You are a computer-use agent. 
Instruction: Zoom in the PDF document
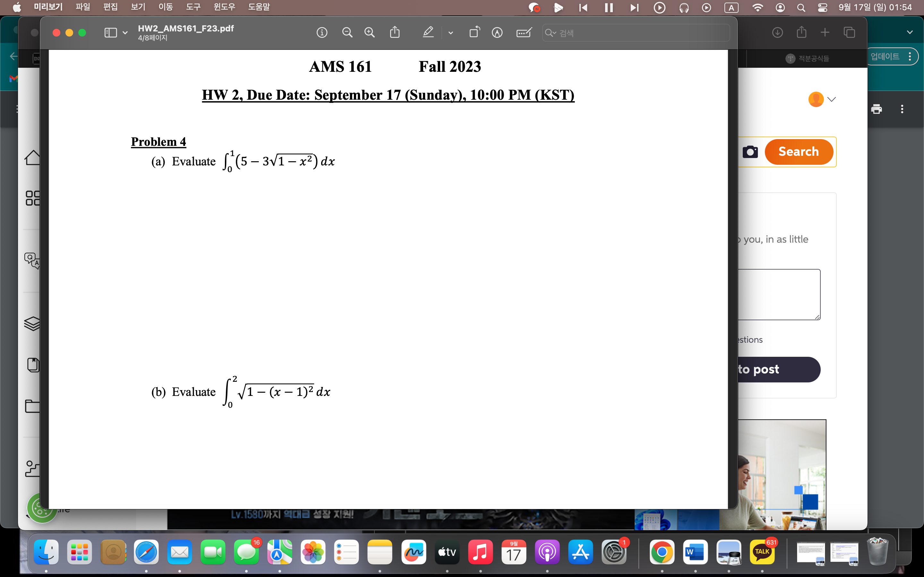click(369, 33)
